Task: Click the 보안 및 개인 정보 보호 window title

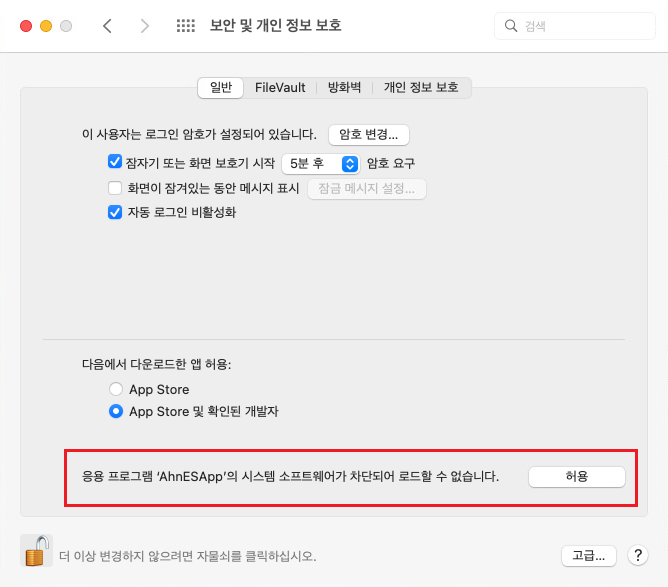Action: click(276, 26)
